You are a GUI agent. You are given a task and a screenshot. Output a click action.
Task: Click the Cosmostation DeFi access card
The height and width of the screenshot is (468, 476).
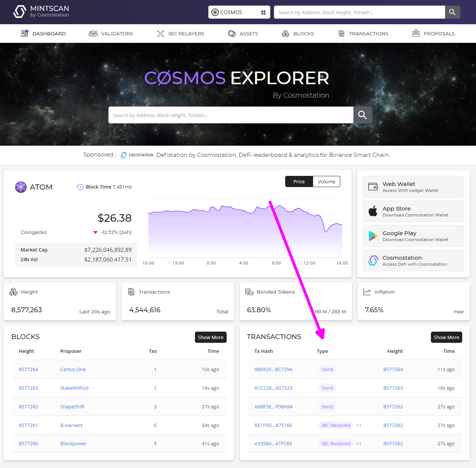pyautogui.click(x=413, y=260)
